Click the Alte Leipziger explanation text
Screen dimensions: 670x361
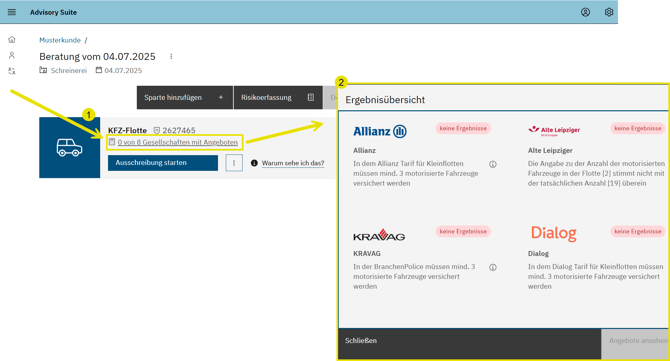(x=597, y=173)
